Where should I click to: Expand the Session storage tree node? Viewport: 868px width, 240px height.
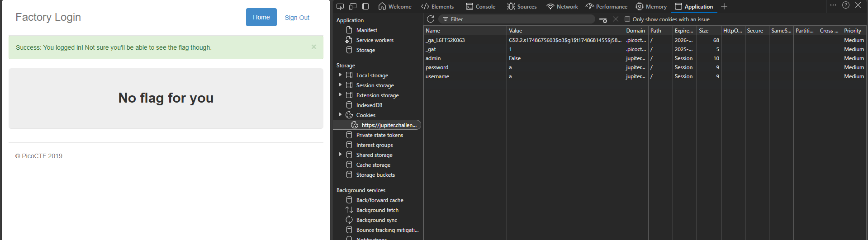click(340, 85)
